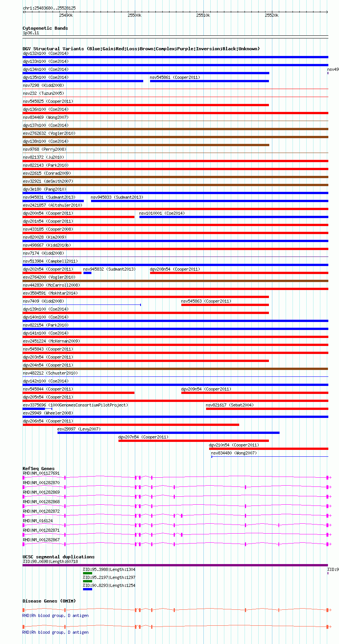The image size is (339, 644).
Task: Click the nsv821617 (Sebat2004) variant label
Action: (x=230, y=405)
